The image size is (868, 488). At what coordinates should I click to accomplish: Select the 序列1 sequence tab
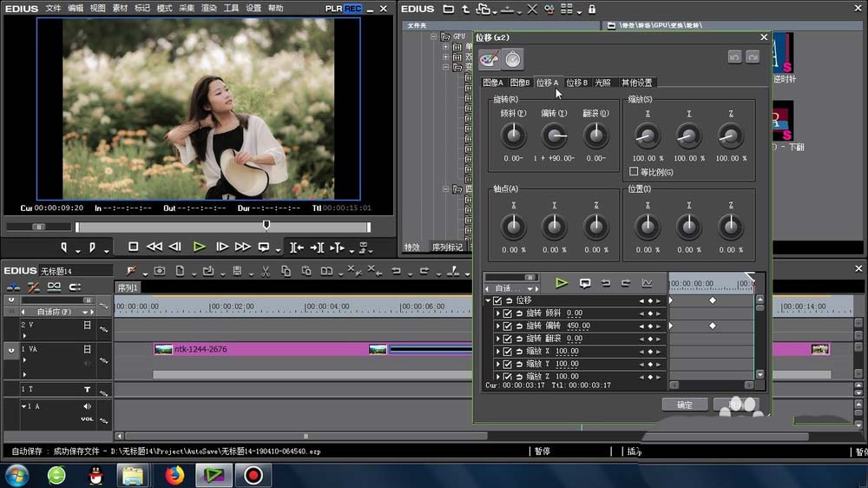coord(128,287)
